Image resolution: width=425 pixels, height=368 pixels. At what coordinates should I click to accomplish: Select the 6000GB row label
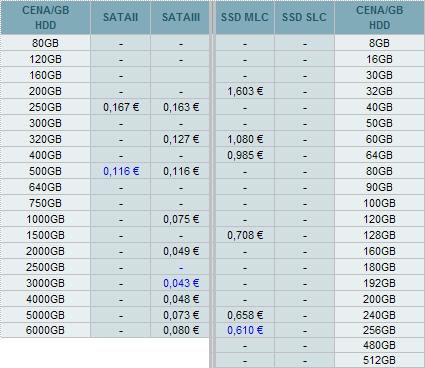pyautogui.click(x=45, y=330)
